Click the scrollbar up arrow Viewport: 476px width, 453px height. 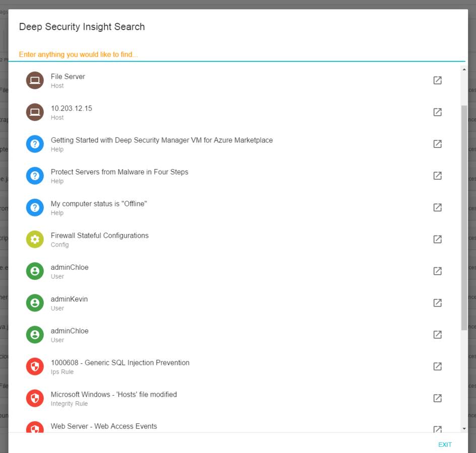coord(464,69)
